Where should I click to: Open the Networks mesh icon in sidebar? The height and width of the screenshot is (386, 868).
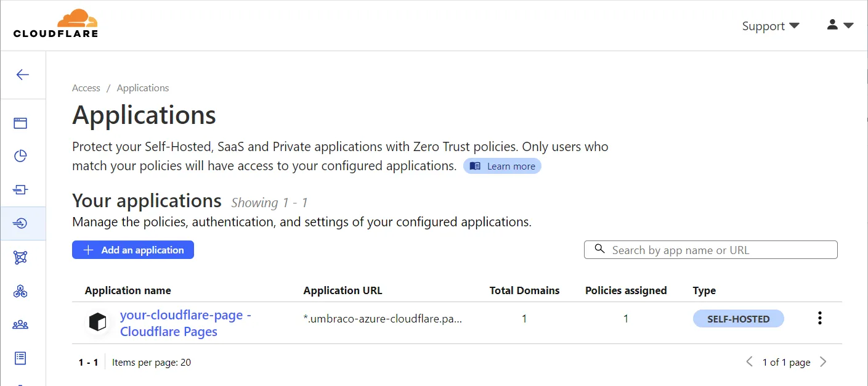[21, 257]
